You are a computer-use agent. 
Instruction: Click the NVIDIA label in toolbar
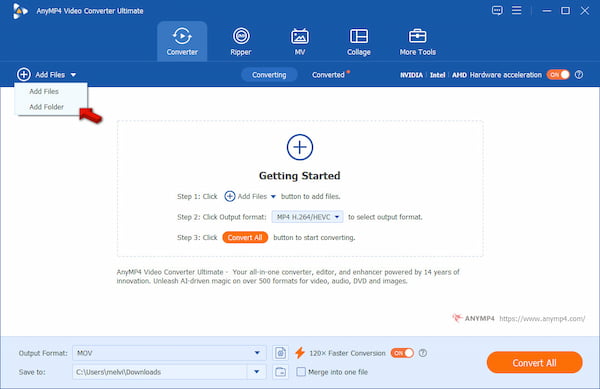tap(411, 75)
